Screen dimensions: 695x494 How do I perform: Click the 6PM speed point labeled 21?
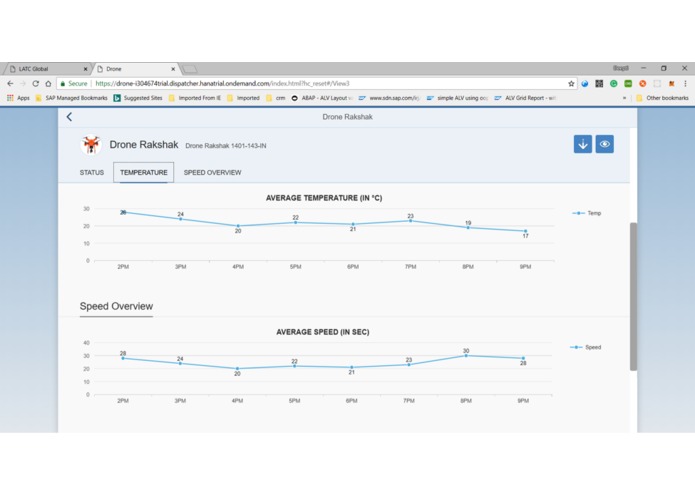pos(351,367)
